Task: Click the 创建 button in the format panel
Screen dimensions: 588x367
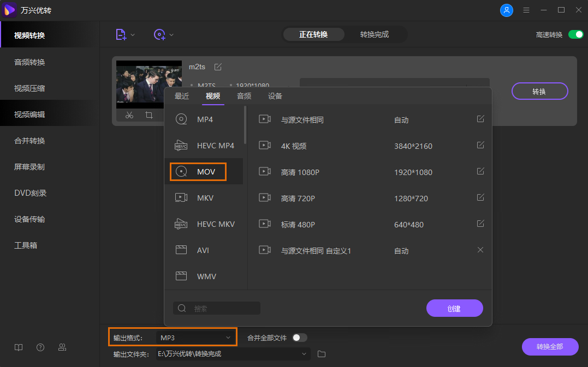Action: (x=454, y=308)
